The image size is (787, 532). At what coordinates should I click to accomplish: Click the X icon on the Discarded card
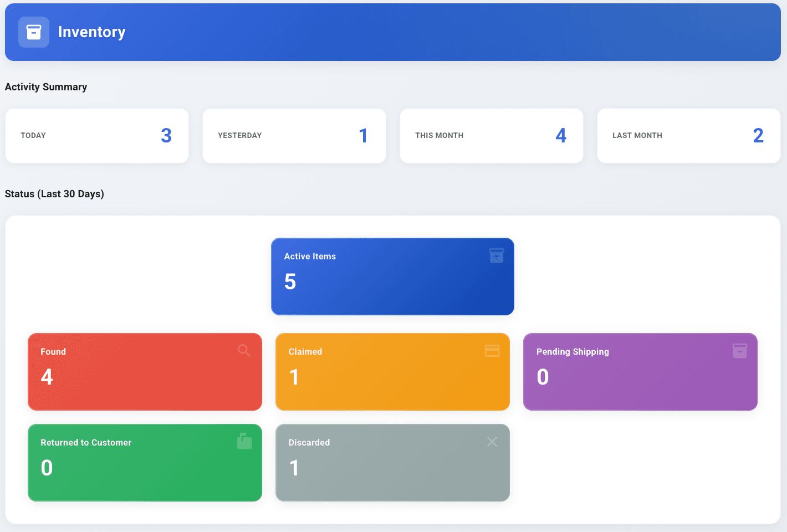tap(492, 441)
